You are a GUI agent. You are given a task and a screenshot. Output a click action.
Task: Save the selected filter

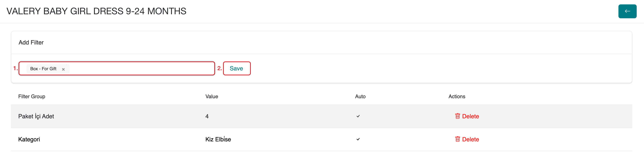(237, 68)
